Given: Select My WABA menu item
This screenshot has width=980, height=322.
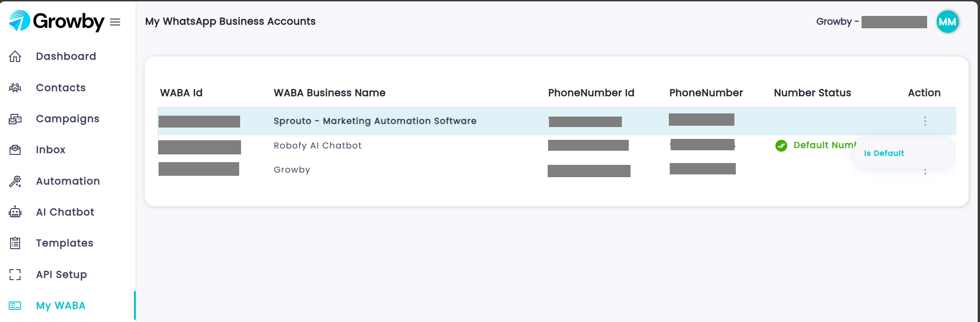Looking at the screenshot, I should click(x=61, y=306).
